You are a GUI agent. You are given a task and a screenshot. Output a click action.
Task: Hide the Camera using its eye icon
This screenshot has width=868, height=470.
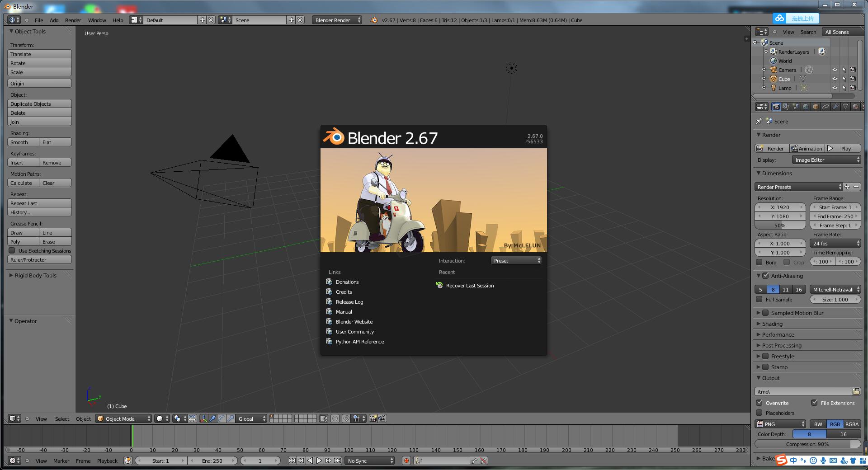point(835,70)
